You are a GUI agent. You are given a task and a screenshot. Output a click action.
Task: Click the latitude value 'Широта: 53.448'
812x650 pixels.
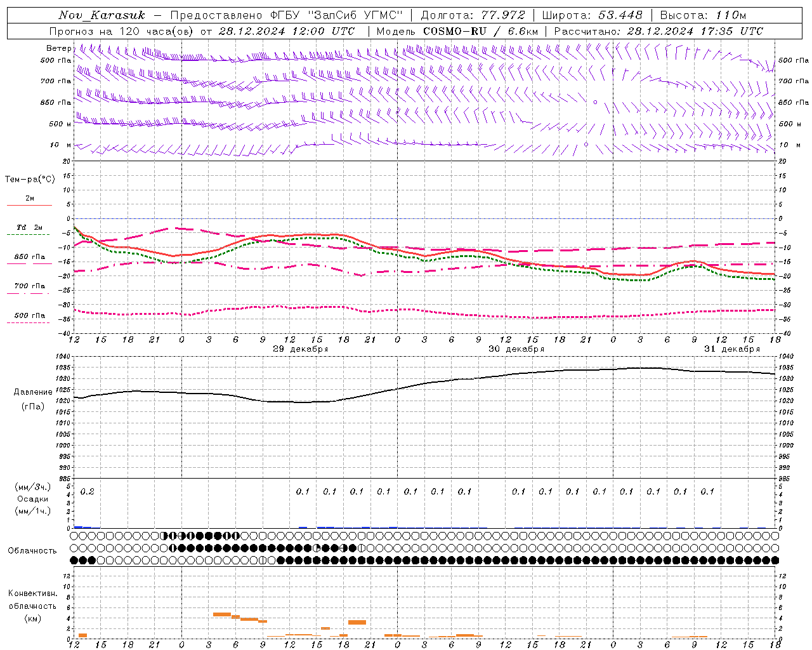point(592,15)
